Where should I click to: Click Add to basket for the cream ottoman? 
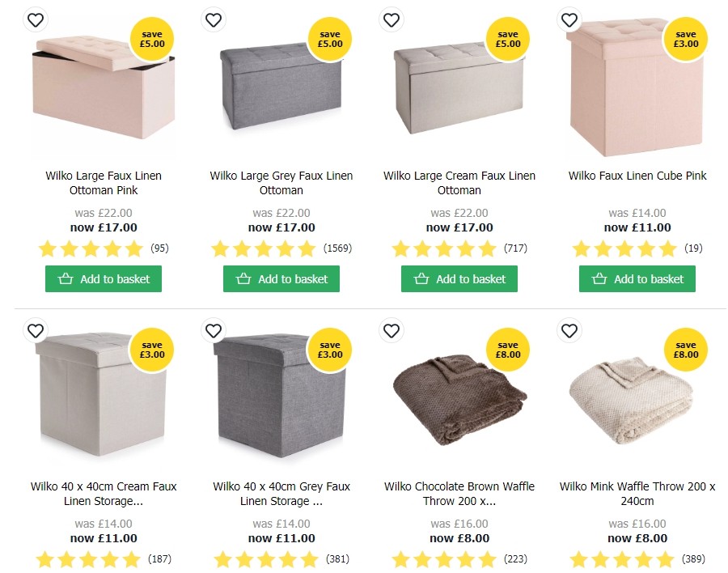459,278
